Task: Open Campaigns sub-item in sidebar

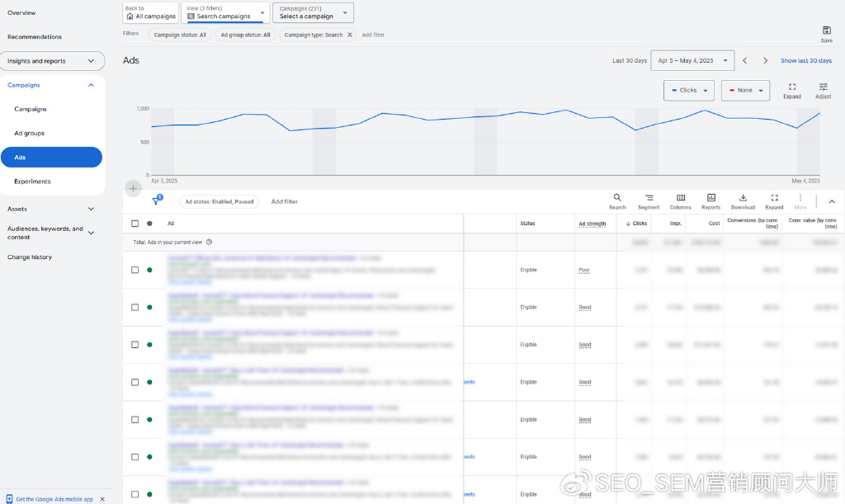Action: coord(31,110)
